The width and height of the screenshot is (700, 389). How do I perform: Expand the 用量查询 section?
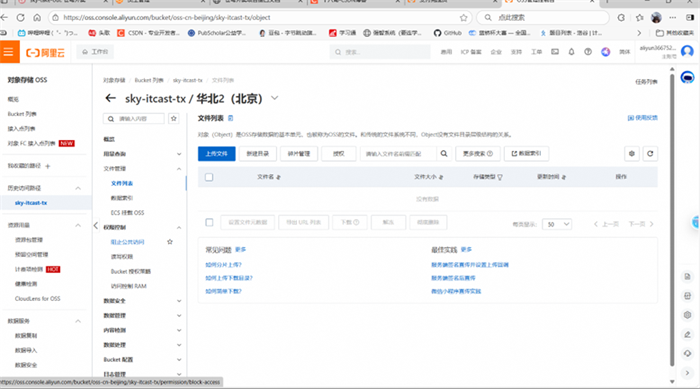pyautogui.click(x=179, y=154)
